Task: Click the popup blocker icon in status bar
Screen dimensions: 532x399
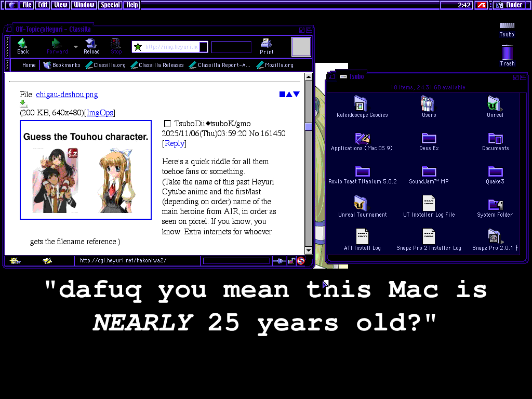Action: (x=300, y=261)
